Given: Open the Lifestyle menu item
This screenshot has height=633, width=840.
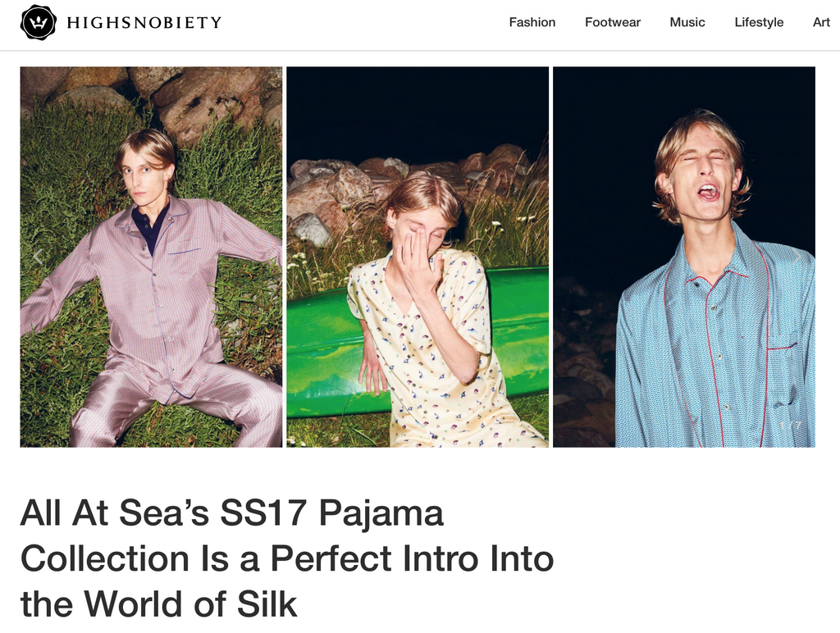Looking at the screenshot, I should click(x=758, y=22).
